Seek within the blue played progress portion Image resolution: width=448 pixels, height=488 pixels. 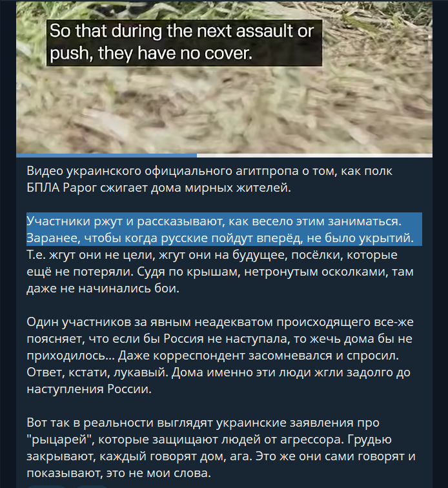click(x=107, y=156)
